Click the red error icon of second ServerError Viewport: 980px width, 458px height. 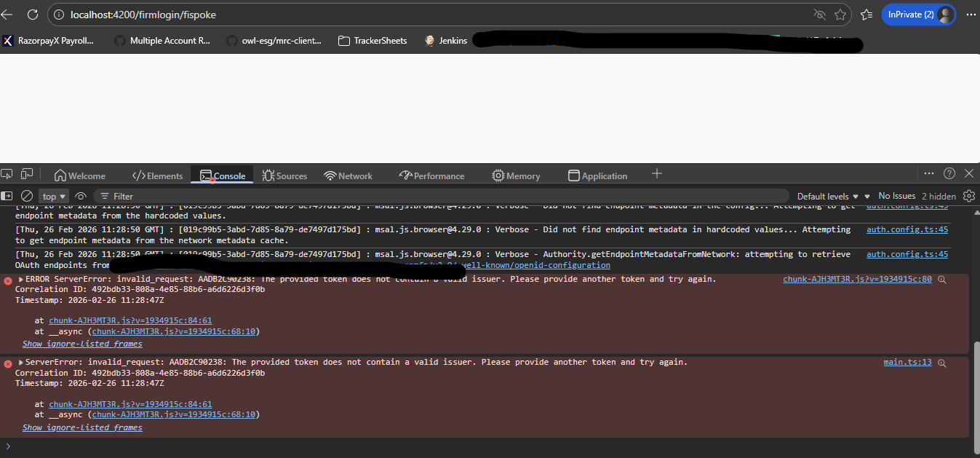click(x=7, y=363)
